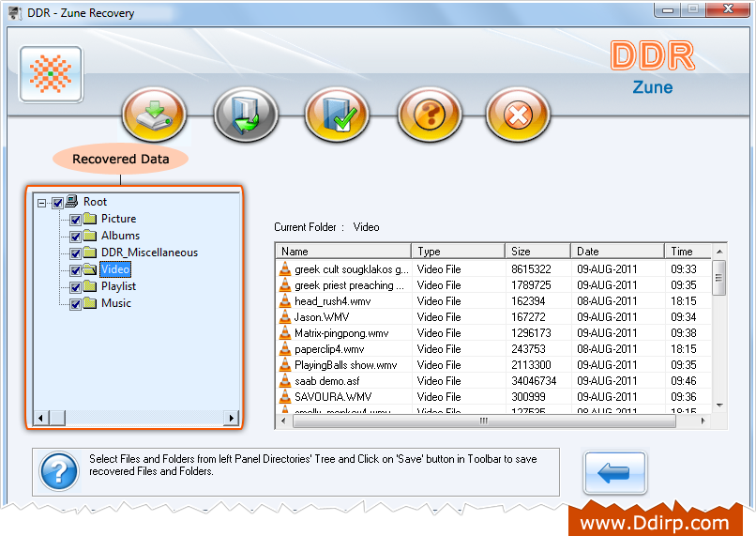Select the file name saab demo.asf
The height and width of the screenshot is (536, 756).
point(327,381)
